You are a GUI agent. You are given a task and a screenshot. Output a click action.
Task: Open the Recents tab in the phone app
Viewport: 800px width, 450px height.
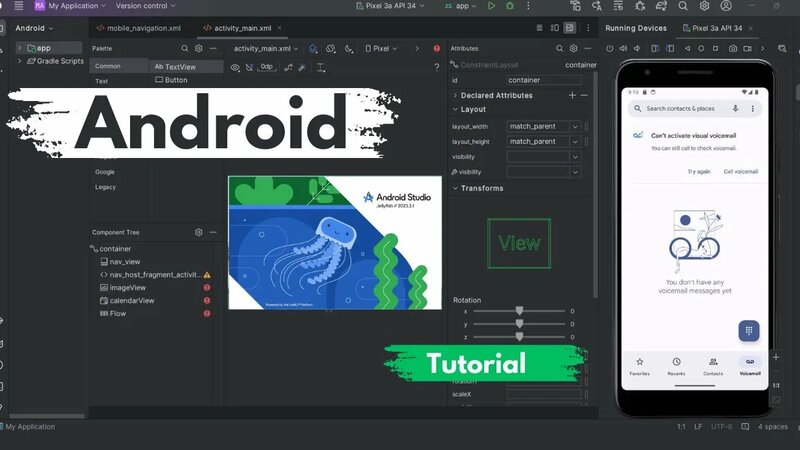click(676, 366)
